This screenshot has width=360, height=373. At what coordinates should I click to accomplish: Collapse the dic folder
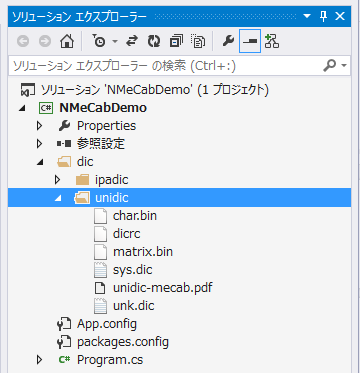click(x=40, y=163)
